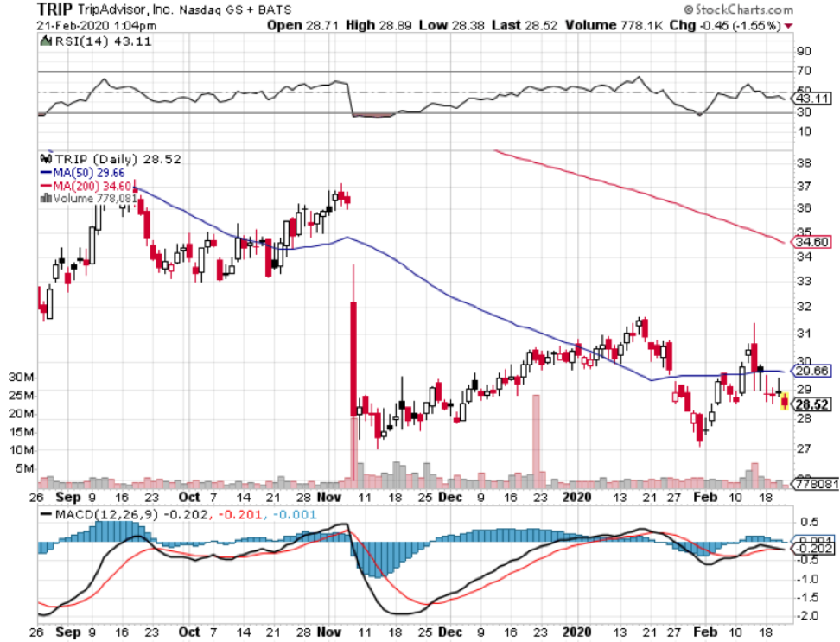Click the -0.202 MACD value tag on axis
840x642 pixels.
click(814, 549)
